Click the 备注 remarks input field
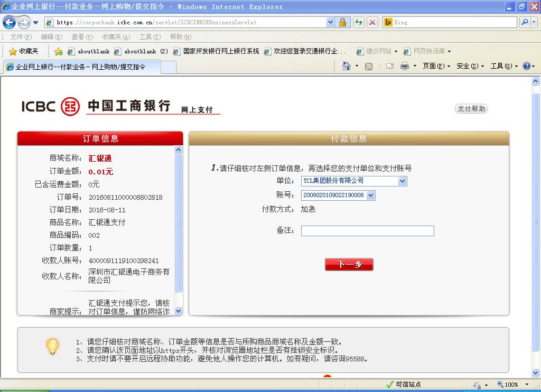Screen dimensions: 541x392 (368, 231)
